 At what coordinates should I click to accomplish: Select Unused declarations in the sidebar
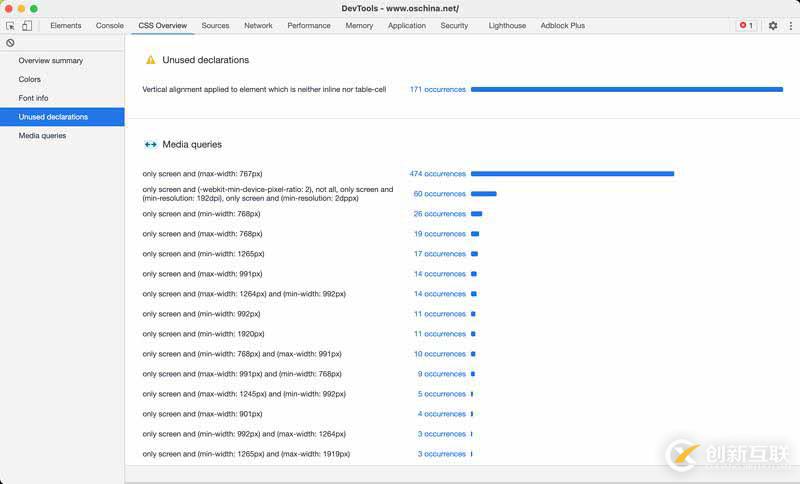tap(62, 117)
